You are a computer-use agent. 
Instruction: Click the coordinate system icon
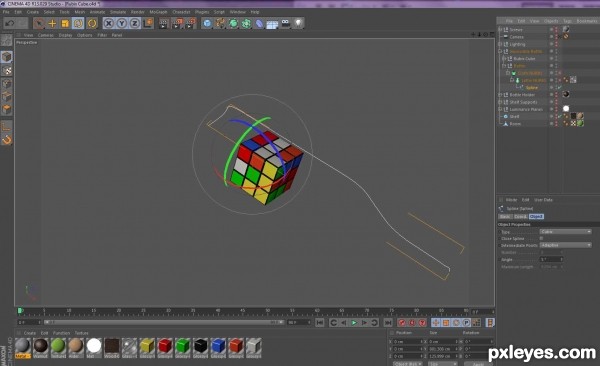pos(148,23)
